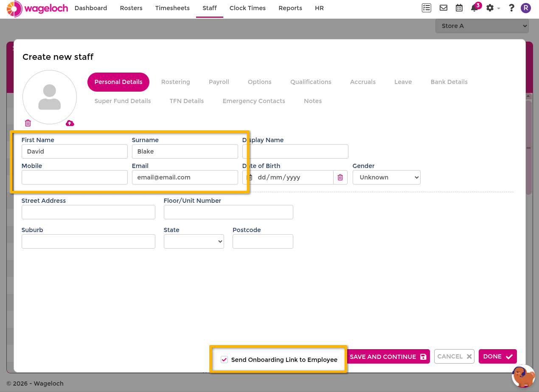Viewport: 539px width, 392px height.
Task: Open the Rosters menu
Action: pyautogui.click(x=131, y=8)
